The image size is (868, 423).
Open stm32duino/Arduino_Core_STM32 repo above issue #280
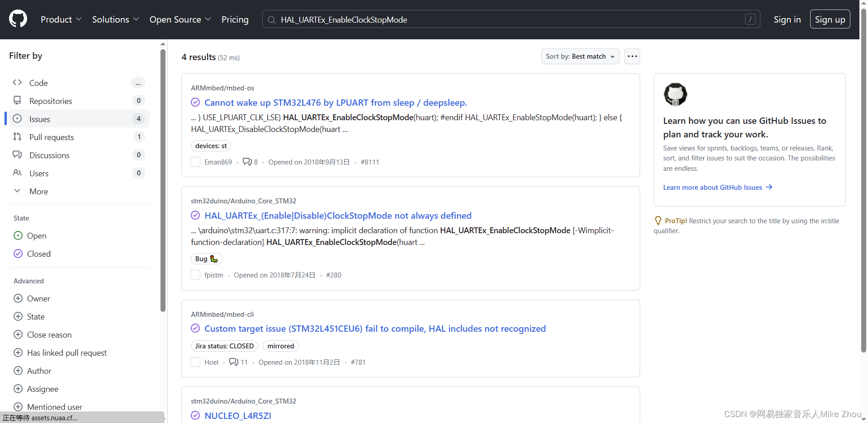(x=244, y=201)
